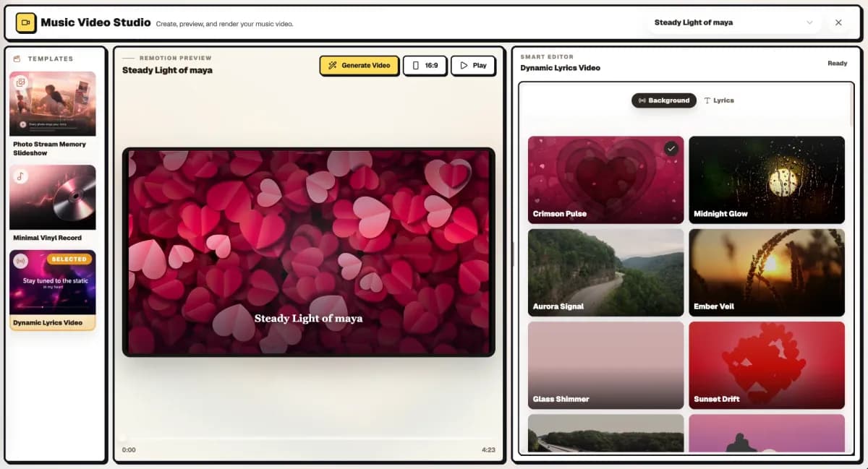The image size is (868, 469).
Task: Click the waveform icon on Dynamic Lyrics template
Action: click(21, 261)
